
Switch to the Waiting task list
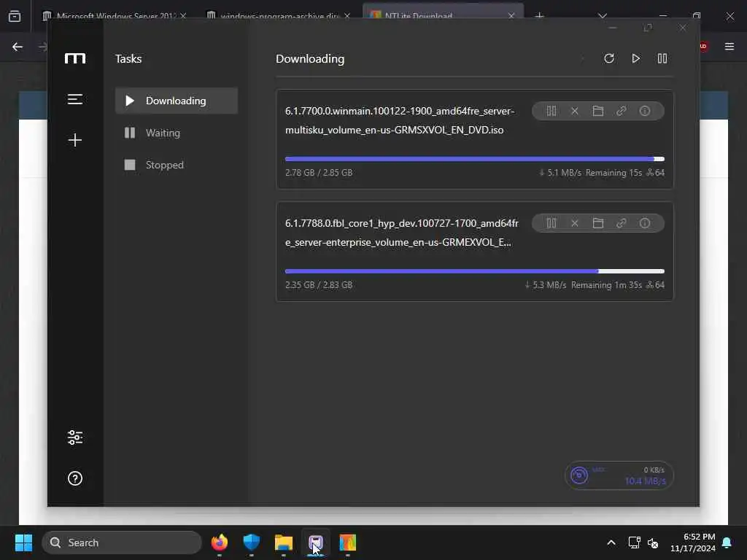(177, 133)
